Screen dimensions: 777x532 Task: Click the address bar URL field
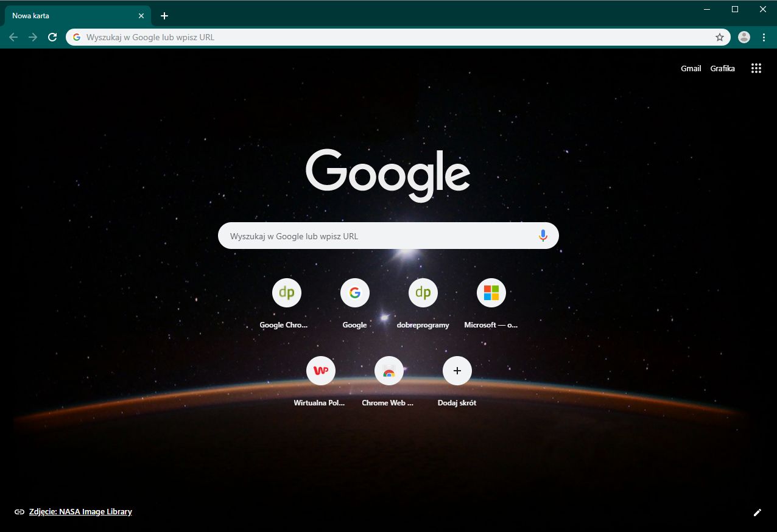coord(398,37)
